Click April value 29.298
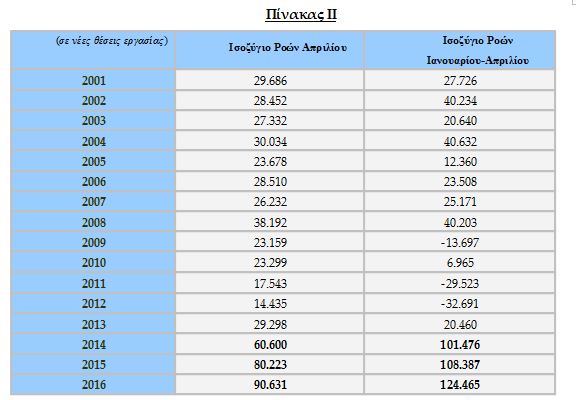Image resolution: width=576 pixels, height=400 pixels. (270, 325)
